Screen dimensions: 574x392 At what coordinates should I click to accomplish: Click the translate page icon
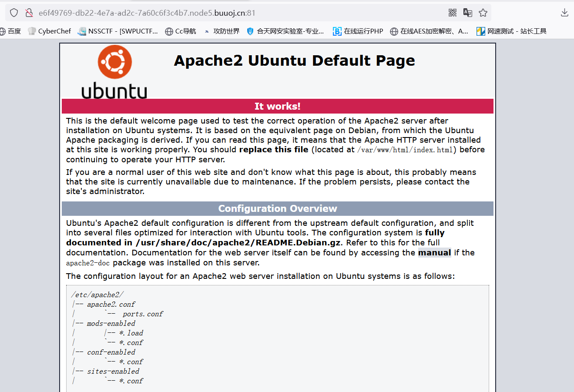[468, 13]
